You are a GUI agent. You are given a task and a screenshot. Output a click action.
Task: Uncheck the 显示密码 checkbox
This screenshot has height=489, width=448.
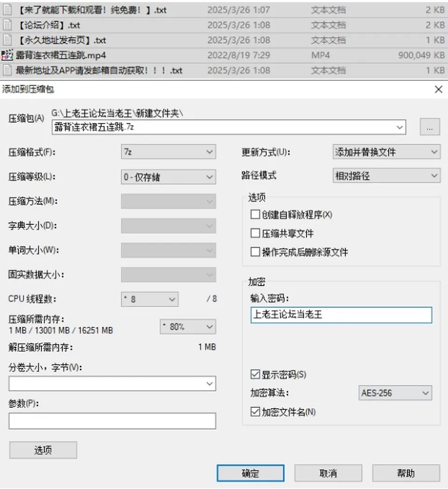click(255, 374)
